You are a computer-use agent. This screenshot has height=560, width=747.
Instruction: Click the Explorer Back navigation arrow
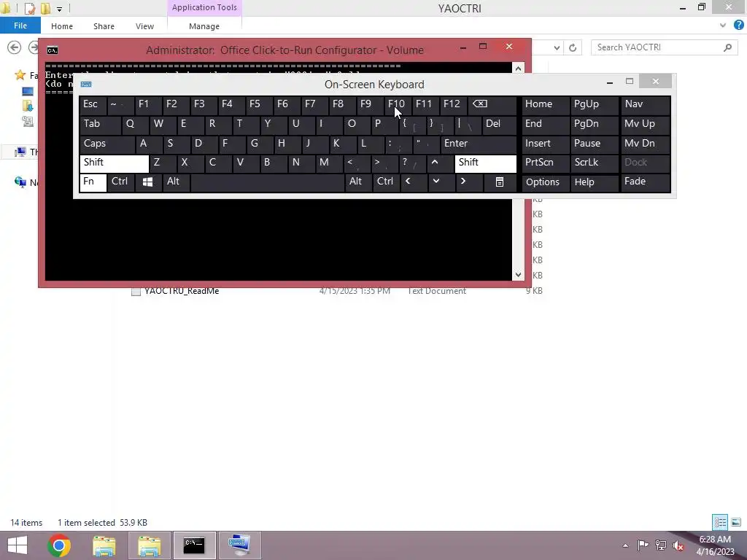[15, 47]
